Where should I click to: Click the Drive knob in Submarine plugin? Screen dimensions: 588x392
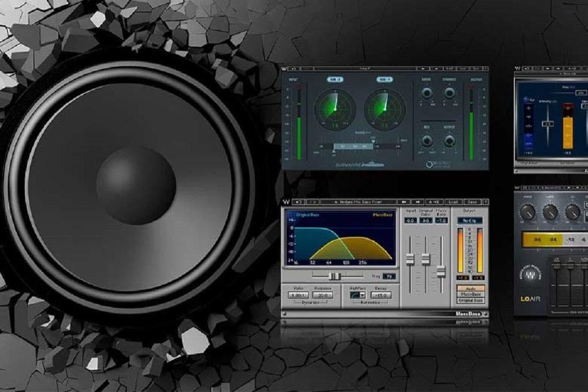tap(427, 93)
